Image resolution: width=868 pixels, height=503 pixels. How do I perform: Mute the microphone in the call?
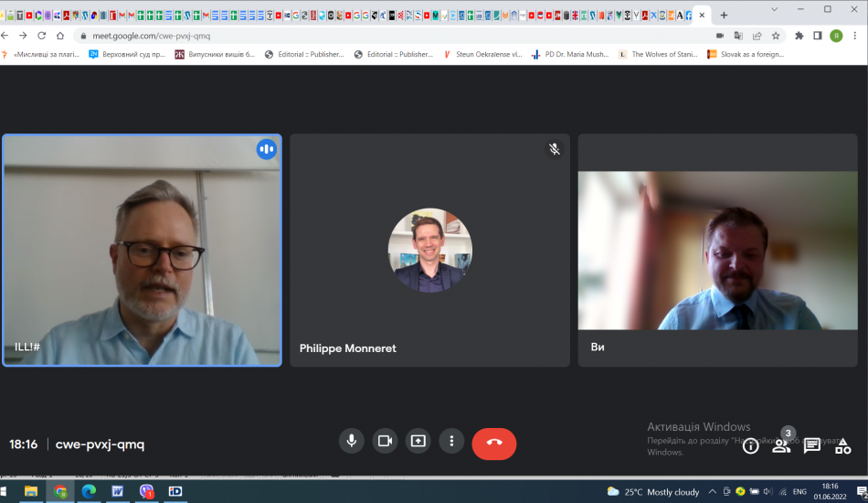[x=351, y=442]
